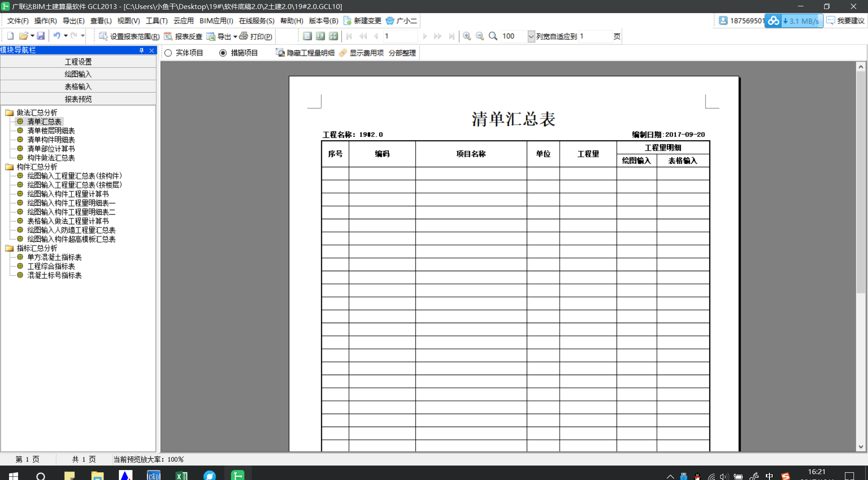Viewport: 868px width, 480px height.
Task: Open the 导出(E) menu
Action: (73, 21)
